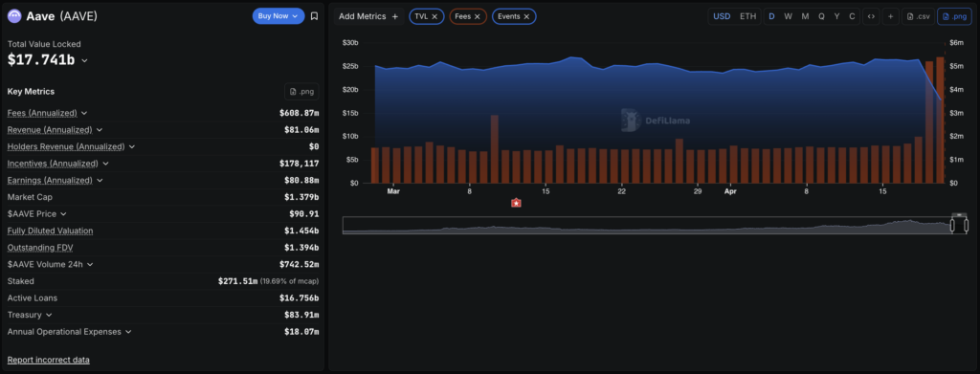Viewport: 980px width, 374px height.
Task: Click the $742.52m volume value
Action: [x=299, y=265]
